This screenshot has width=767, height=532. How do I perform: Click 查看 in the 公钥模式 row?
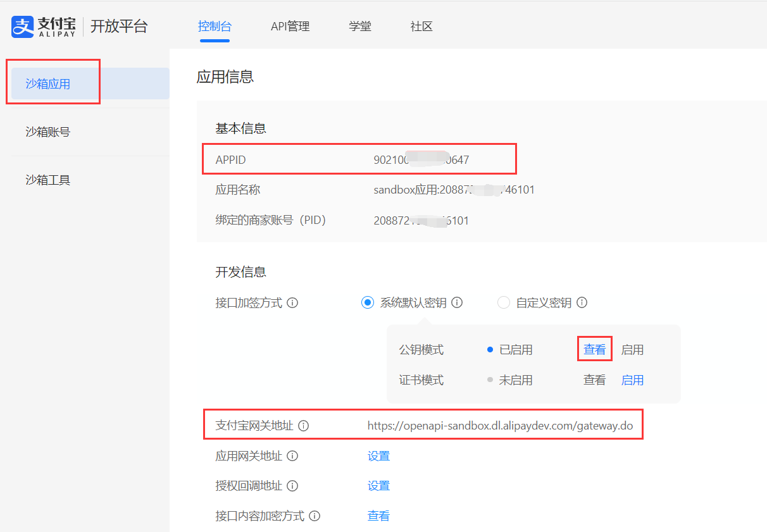pos(595,350)
